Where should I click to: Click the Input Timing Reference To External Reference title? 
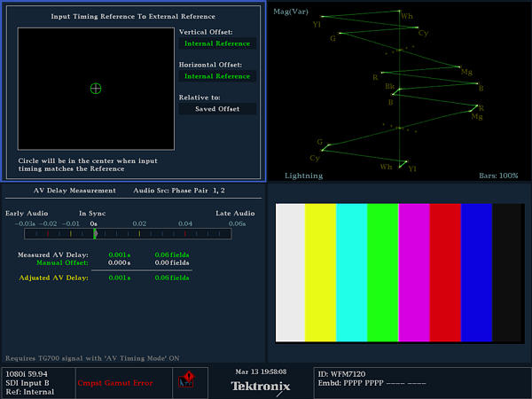click(x=133, y=16)
